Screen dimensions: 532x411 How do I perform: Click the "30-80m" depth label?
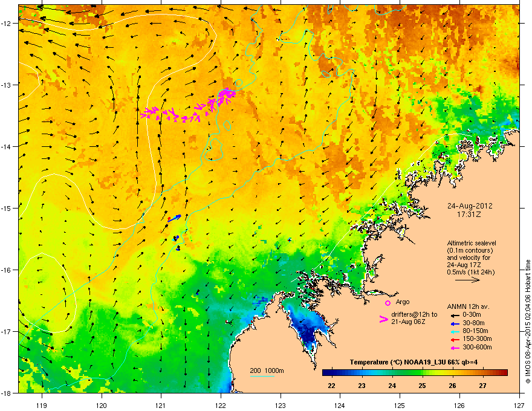pos(473,323)
